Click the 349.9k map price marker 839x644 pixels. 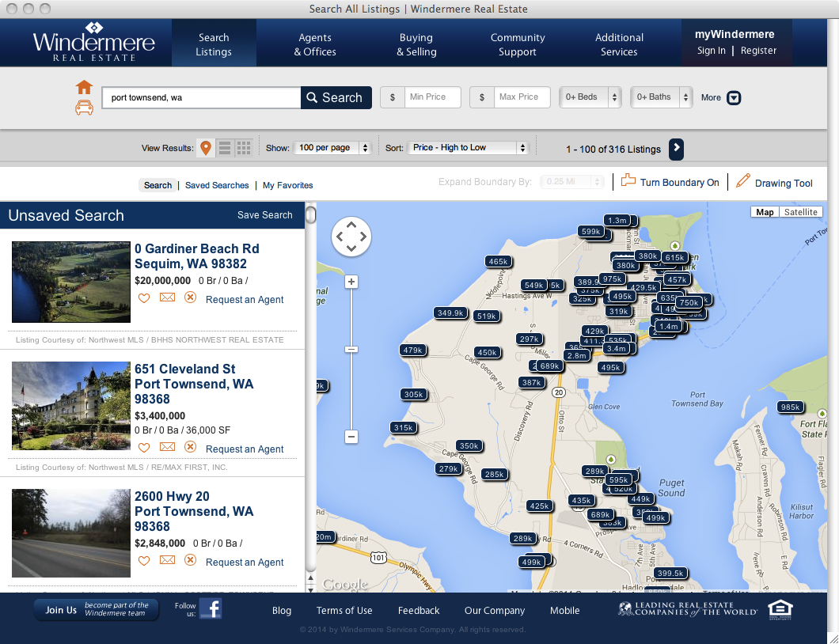[450, 313]
